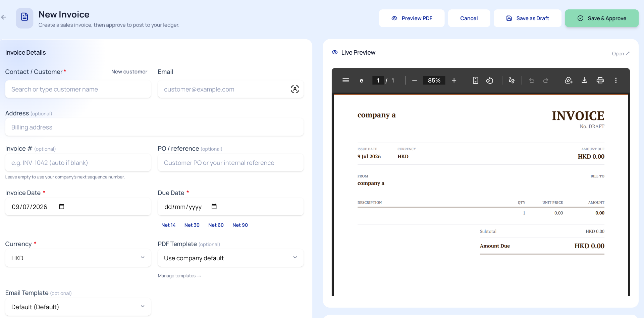
Task: Set due date to Net 90
Action: point(240,225)
